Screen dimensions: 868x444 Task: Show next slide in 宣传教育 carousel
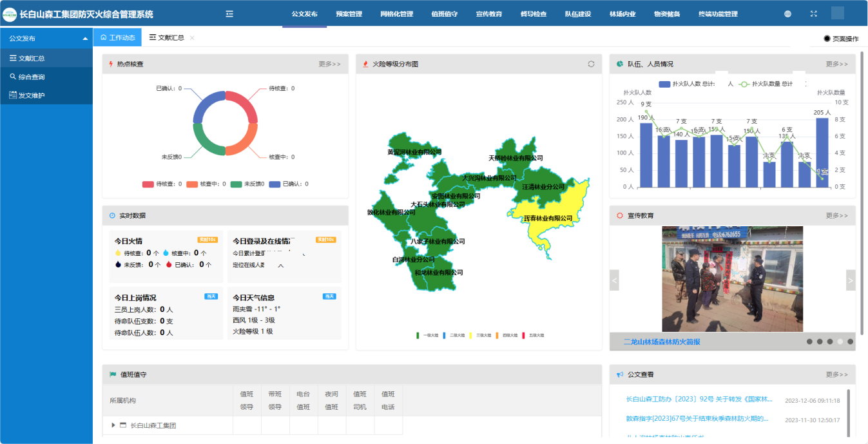[851, 280]
